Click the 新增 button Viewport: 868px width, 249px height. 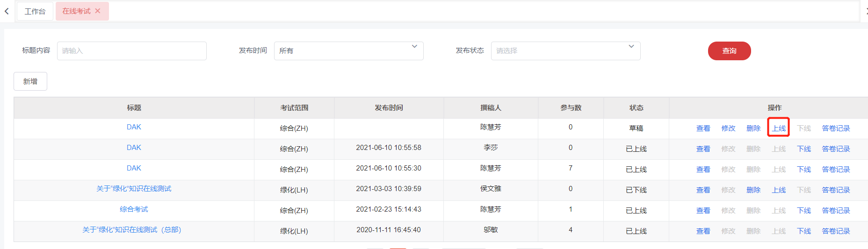tap(30, 81)
